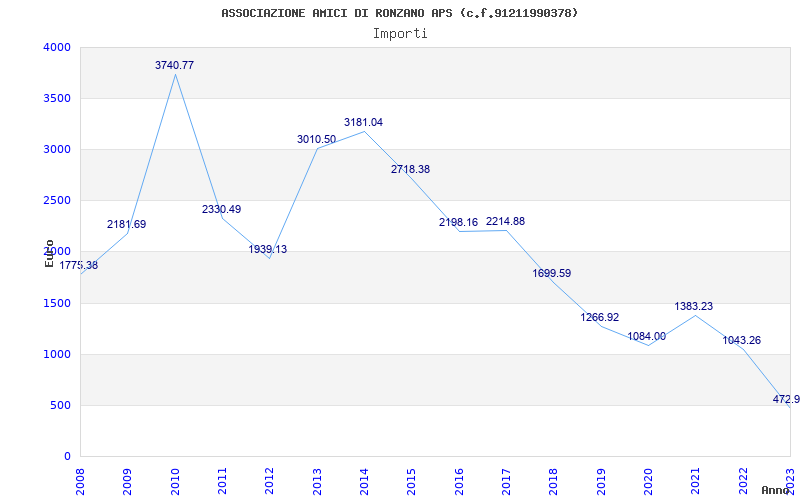Click the 2018 x-axis year label

pos(554,480)
